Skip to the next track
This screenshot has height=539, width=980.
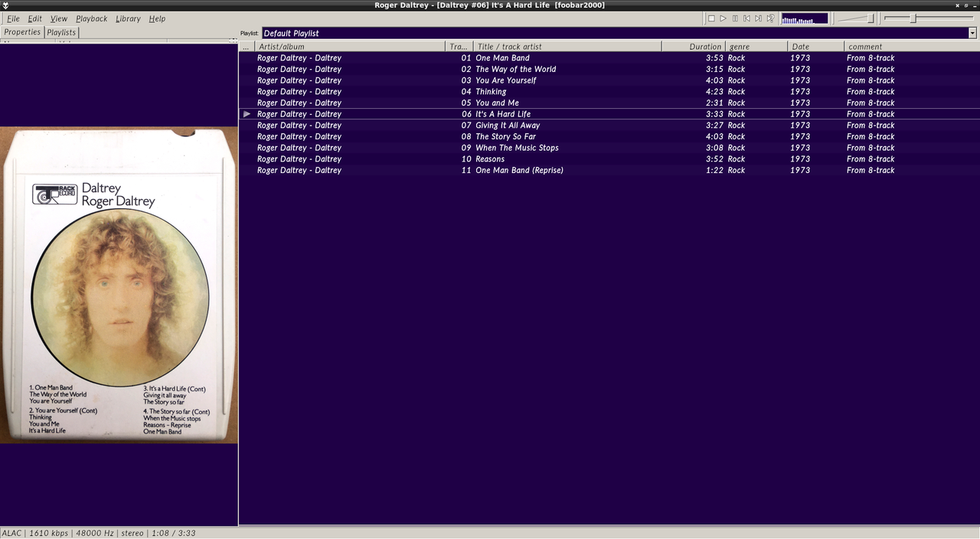click(x=758, y=18)
